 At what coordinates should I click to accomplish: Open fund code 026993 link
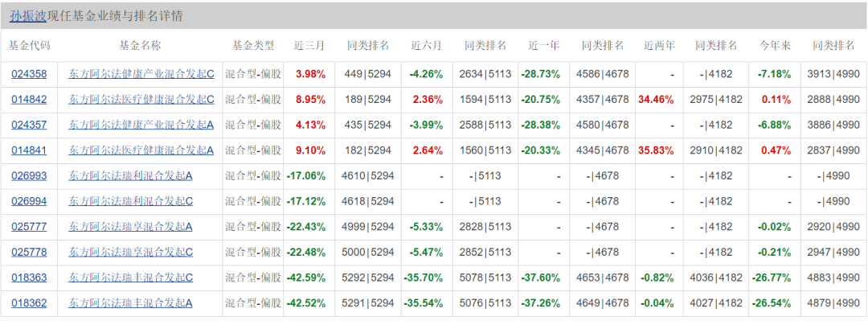coord(29,175)
